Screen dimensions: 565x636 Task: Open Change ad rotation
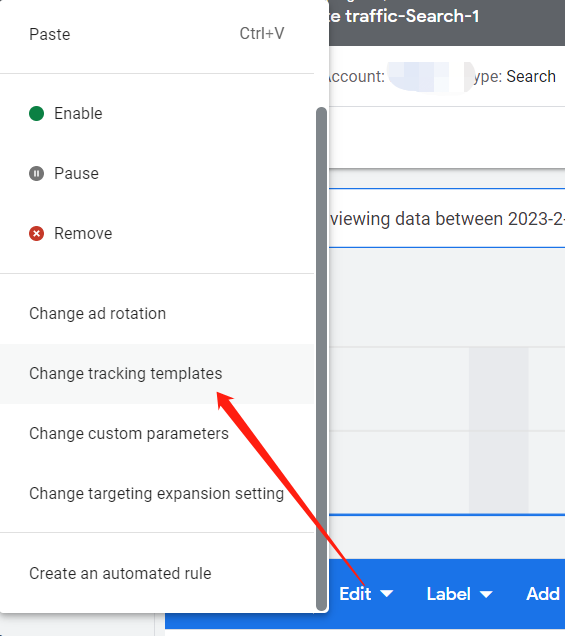157,314
